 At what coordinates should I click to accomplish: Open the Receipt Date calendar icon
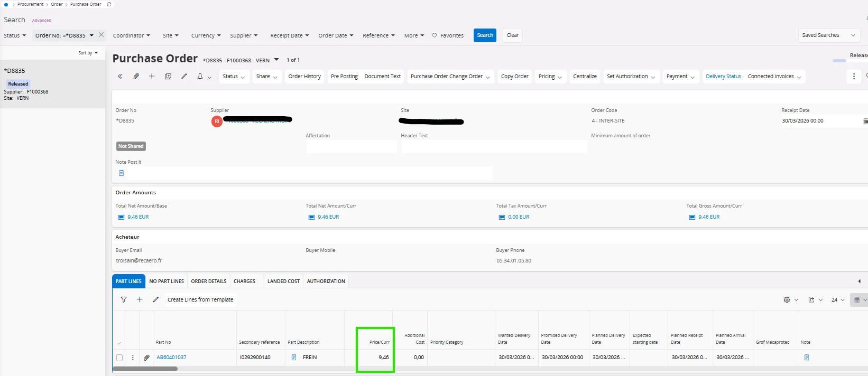coord(865,121)
